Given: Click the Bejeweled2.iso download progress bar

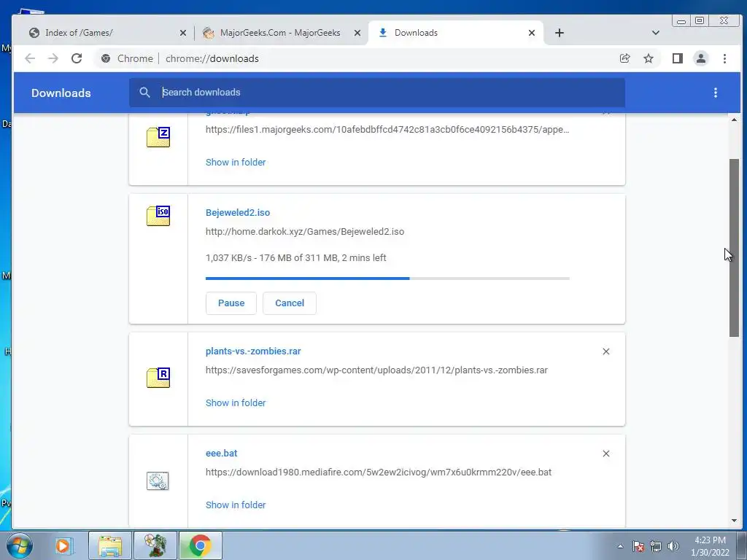Looking at the screenshot, I should click(x=387, y=279).
